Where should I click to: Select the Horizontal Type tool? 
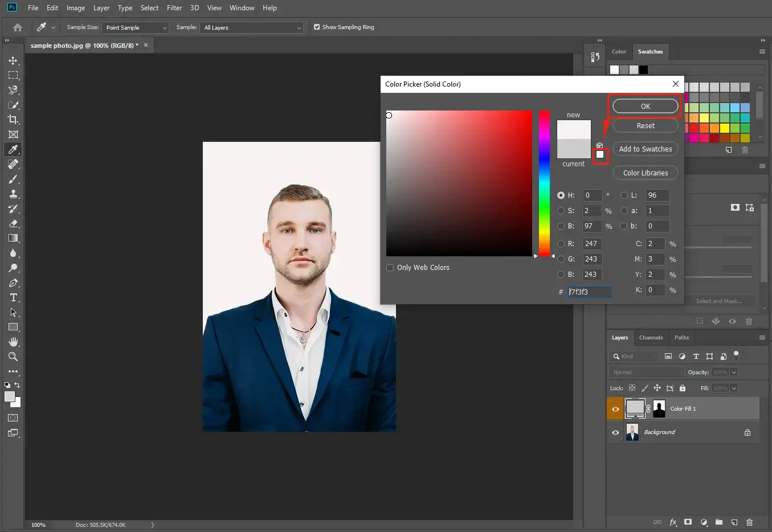(x=13, y=297)
